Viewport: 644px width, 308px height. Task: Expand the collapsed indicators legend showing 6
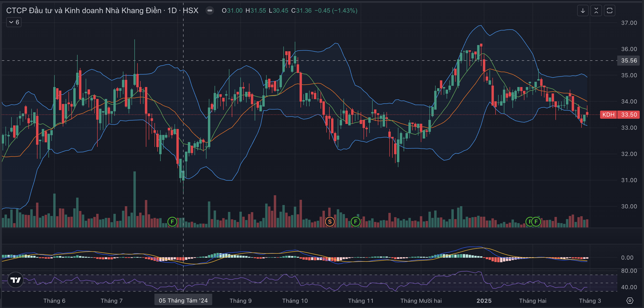click(14, 22)
